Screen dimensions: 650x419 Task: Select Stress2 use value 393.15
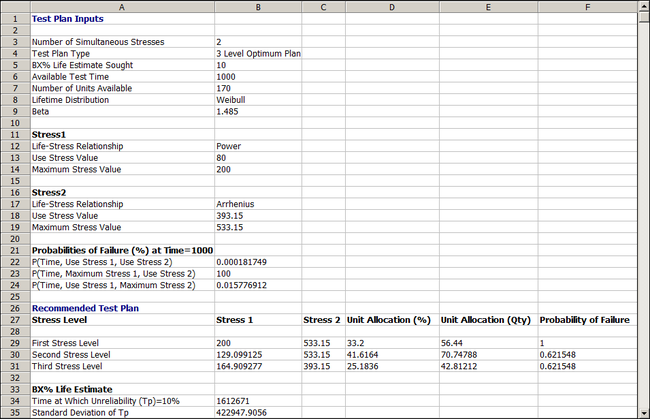pyautogui.click(x=258, y=216)
